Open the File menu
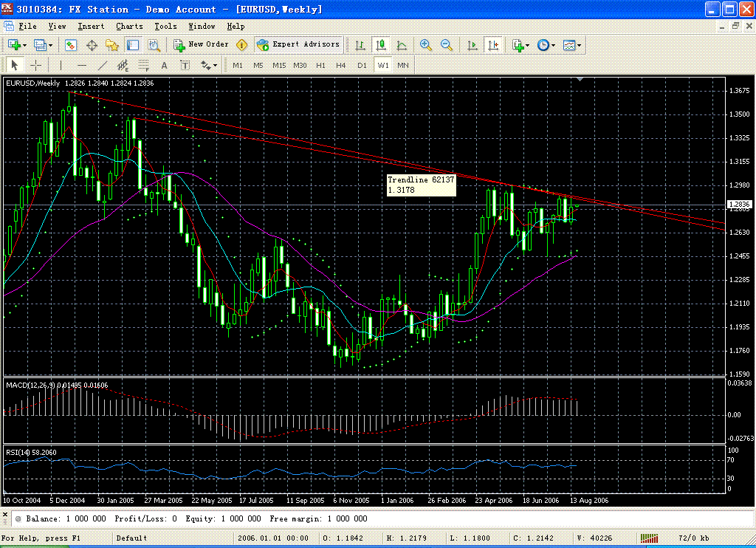The width and height of the screenshot is (756, 548). coord(27,26)
